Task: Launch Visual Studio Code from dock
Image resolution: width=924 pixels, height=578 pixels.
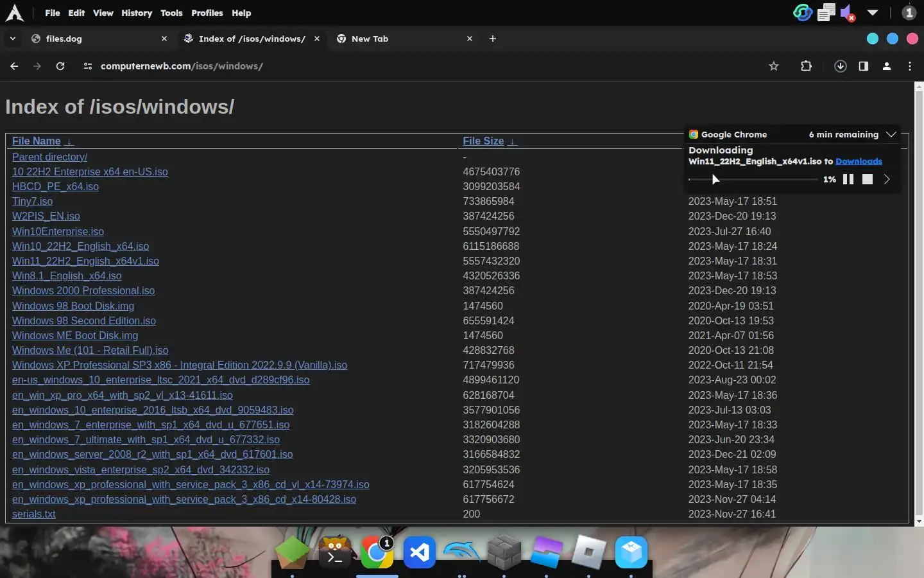Action: [420, 552]
